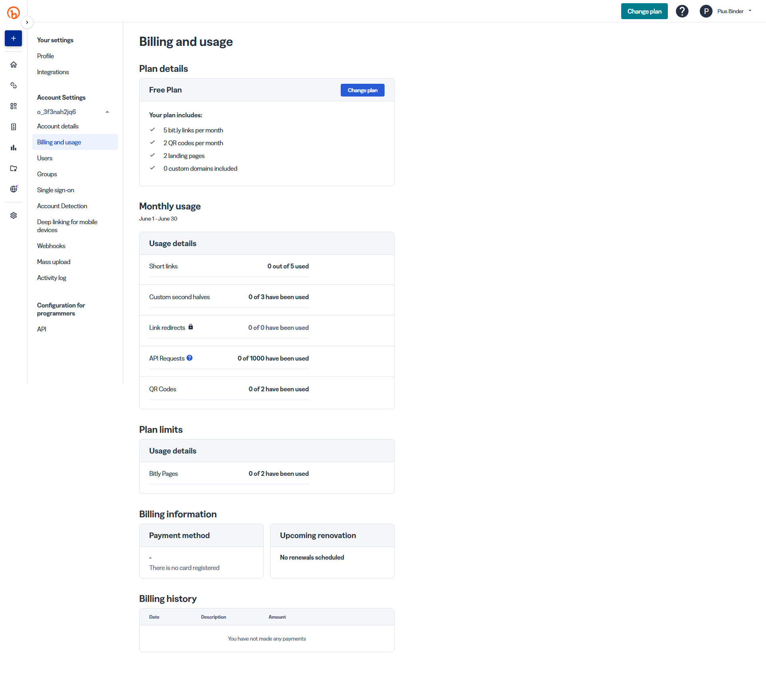766x700 pixels.
Task: Click the Short links usage progress bar
Action: (229, 276)
